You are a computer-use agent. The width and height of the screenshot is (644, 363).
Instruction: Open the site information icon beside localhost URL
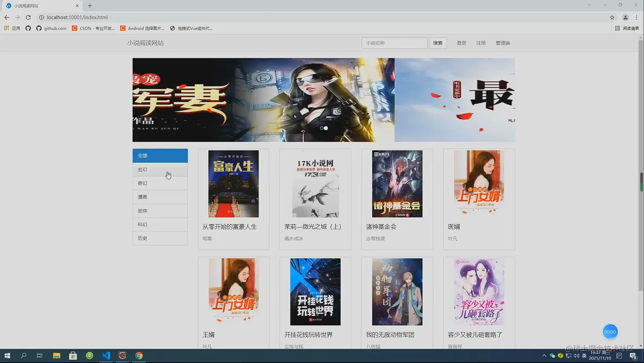(41, 17)
